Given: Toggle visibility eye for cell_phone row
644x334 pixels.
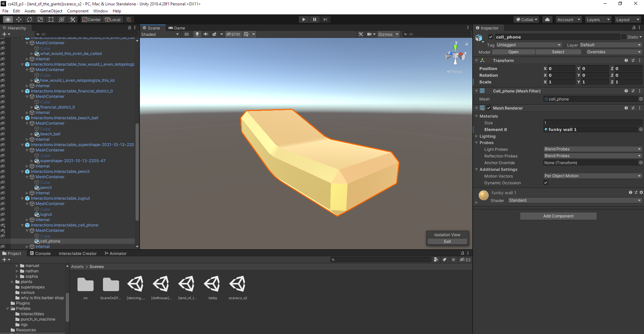Looking at the screenshot, I should coord(3,241).
